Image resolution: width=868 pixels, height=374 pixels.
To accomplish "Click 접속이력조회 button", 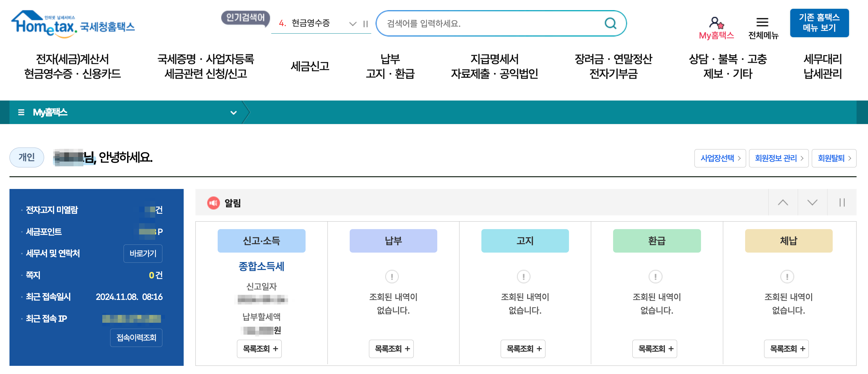I will 136,337.
